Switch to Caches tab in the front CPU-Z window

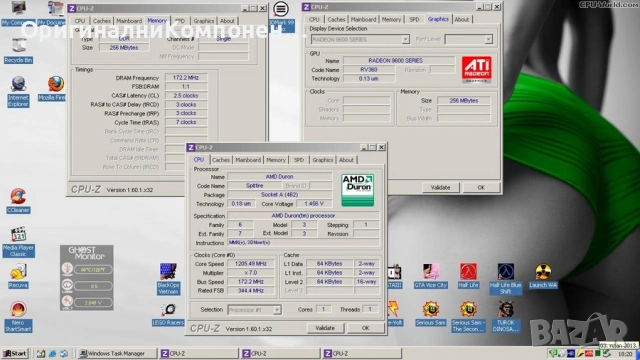pos(221,160)
